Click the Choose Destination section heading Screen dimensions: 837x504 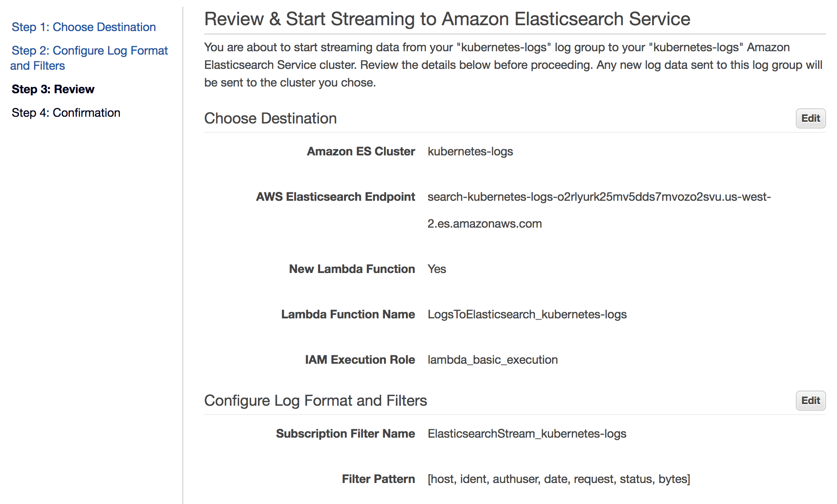pos(270,118)
